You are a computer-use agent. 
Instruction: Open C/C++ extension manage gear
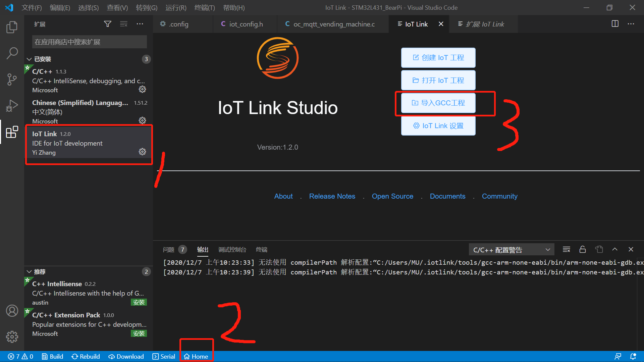[143, 89]
